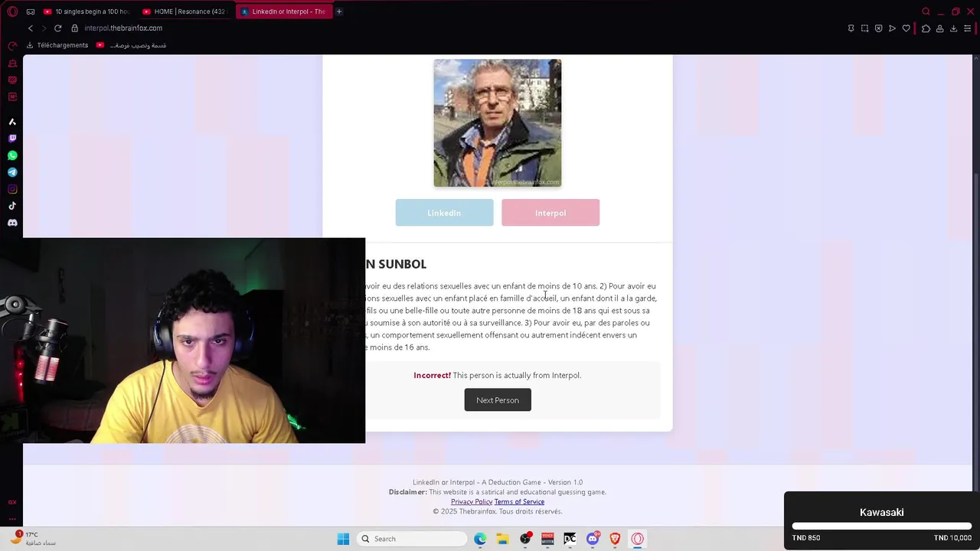Click the pin icon in address bar
This screenshot has width=980, height=551.
pyautogui.click(x=851, y=28)
